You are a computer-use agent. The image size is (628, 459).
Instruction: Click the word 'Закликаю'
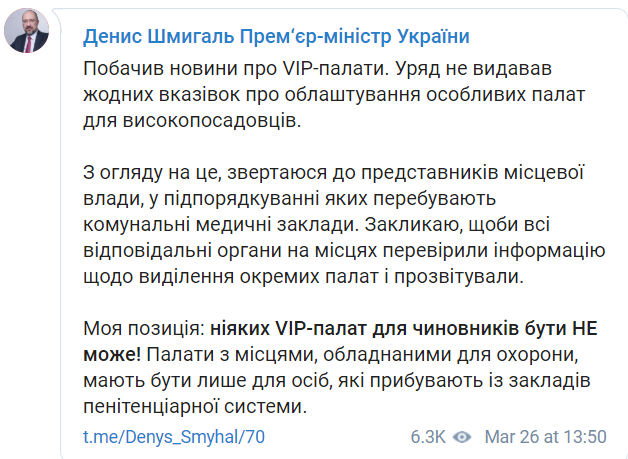point(411,225)
